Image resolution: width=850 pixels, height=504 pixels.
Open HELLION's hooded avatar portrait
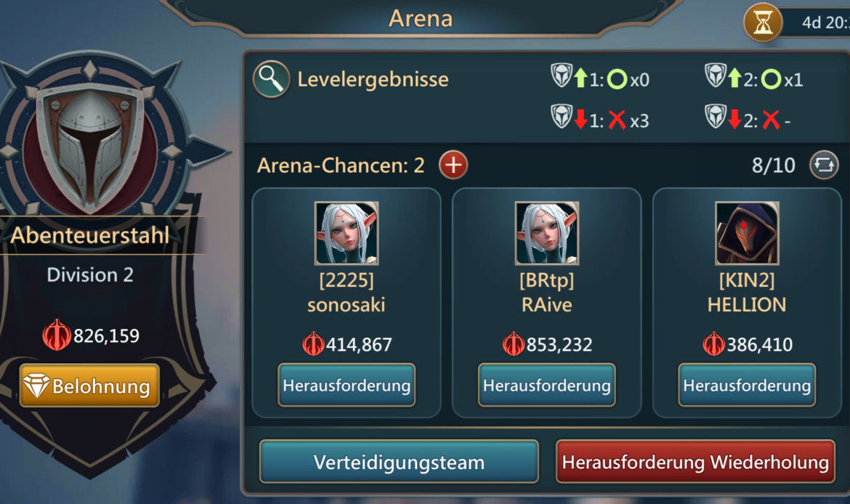747,233
